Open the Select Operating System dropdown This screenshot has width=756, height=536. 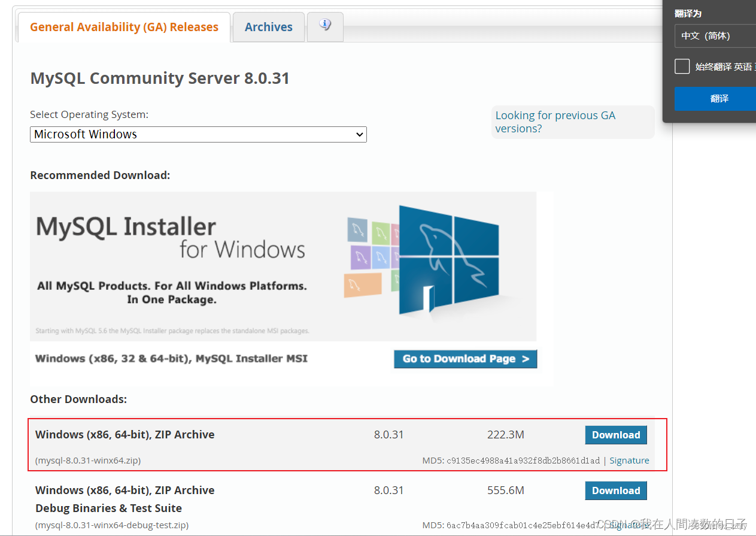point(198,134)
